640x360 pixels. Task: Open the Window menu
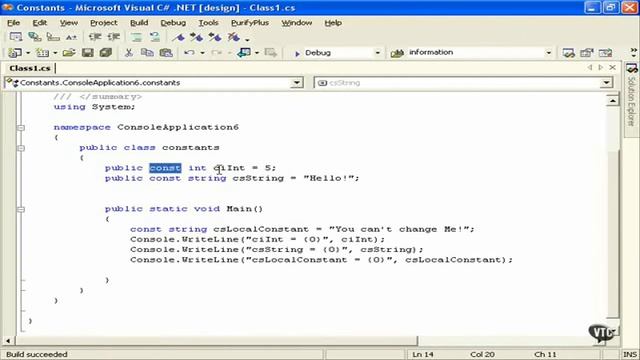pos(297,23)
